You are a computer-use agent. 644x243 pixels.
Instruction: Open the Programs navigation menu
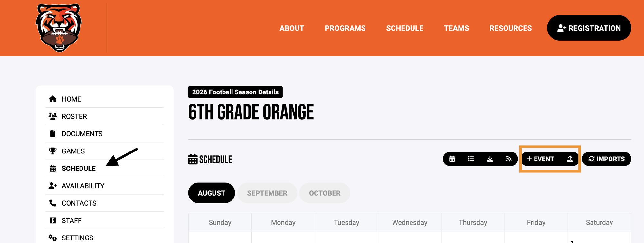tap(345, 28)
